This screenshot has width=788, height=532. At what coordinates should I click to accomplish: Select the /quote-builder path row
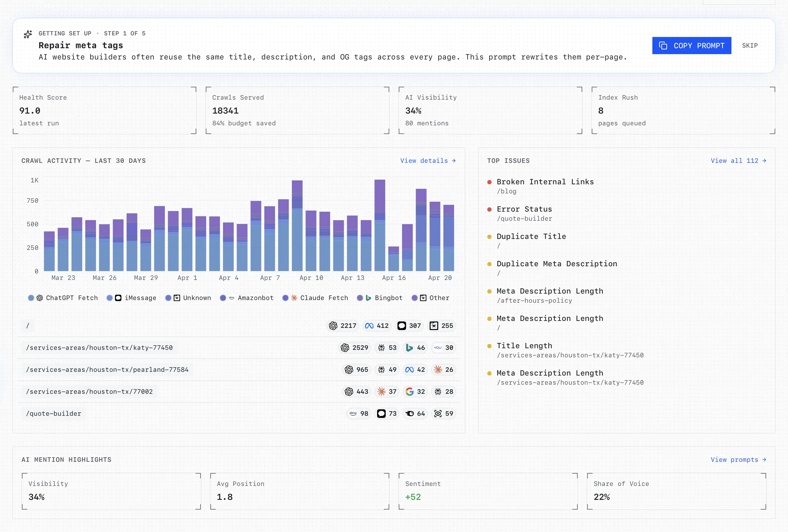(x=54, y=413)
